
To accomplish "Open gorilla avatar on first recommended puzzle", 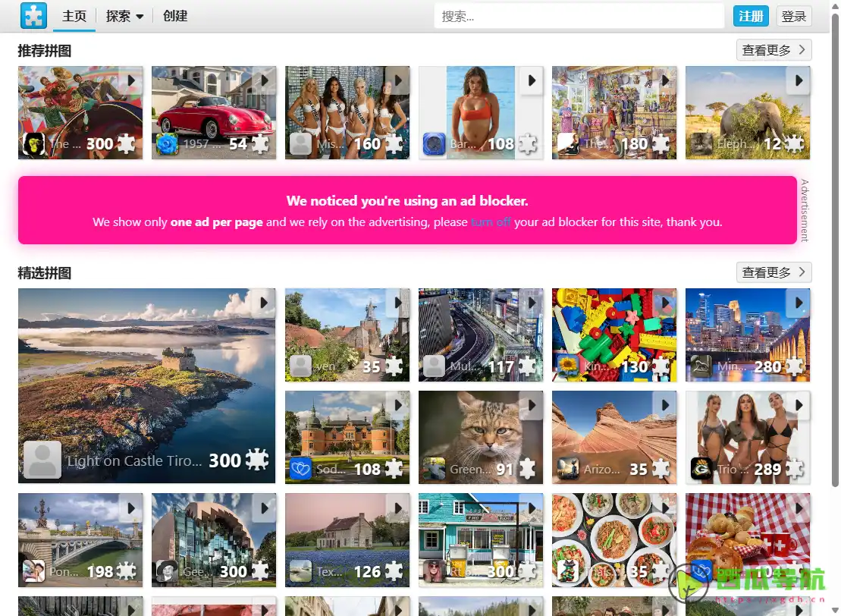I will [33, 144].
